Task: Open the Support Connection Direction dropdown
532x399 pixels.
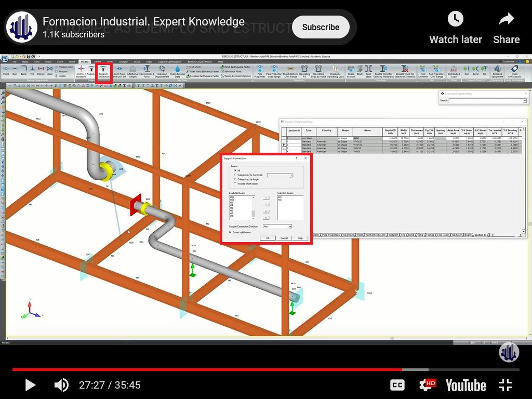Action: [x=277, y=227]
